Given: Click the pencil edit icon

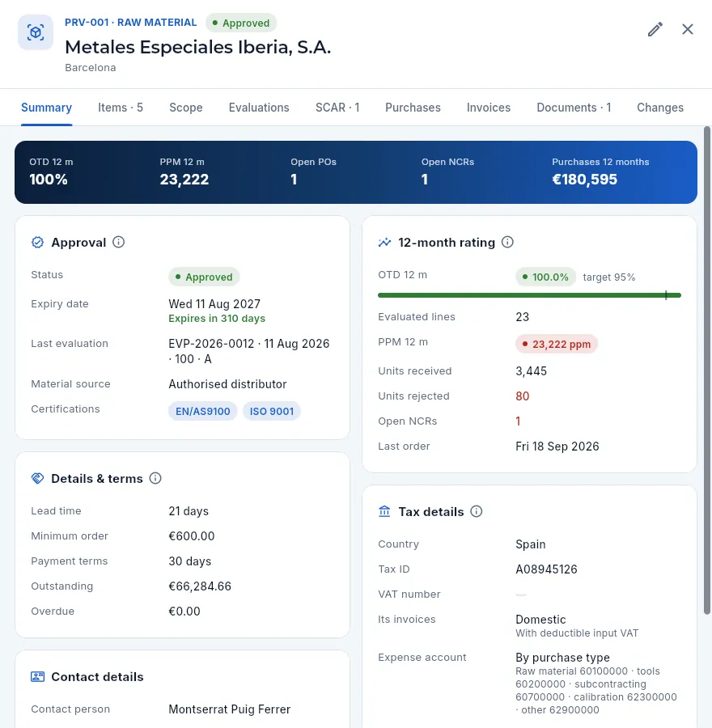Looking at the screenshot, I should (655, 29).
